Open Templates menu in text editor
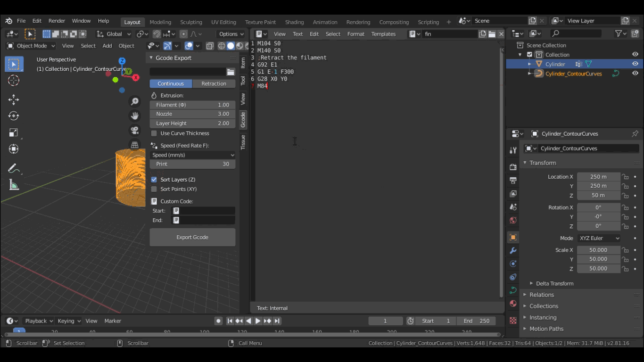 point(383,34)
